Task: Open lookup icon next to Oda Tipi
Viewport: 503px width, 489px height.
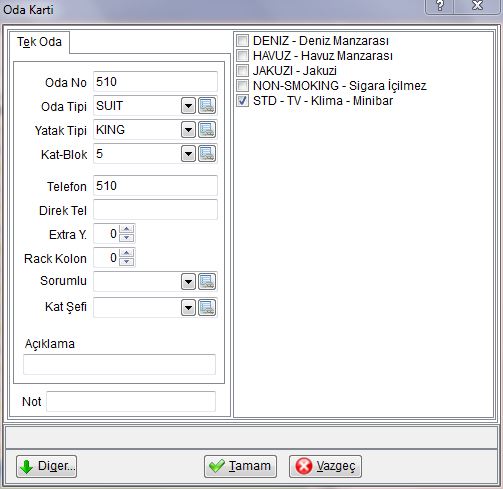Action: coord(207,106)
